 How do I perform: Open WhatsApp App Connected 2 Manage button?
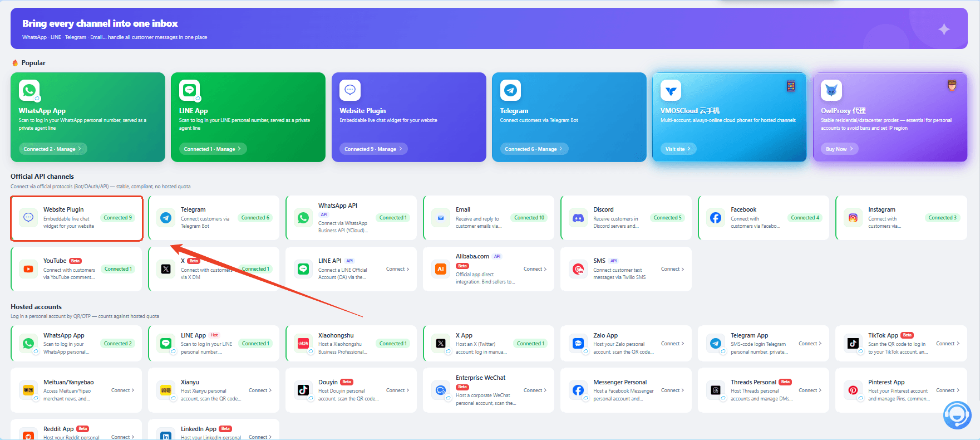tap(53, 149)
